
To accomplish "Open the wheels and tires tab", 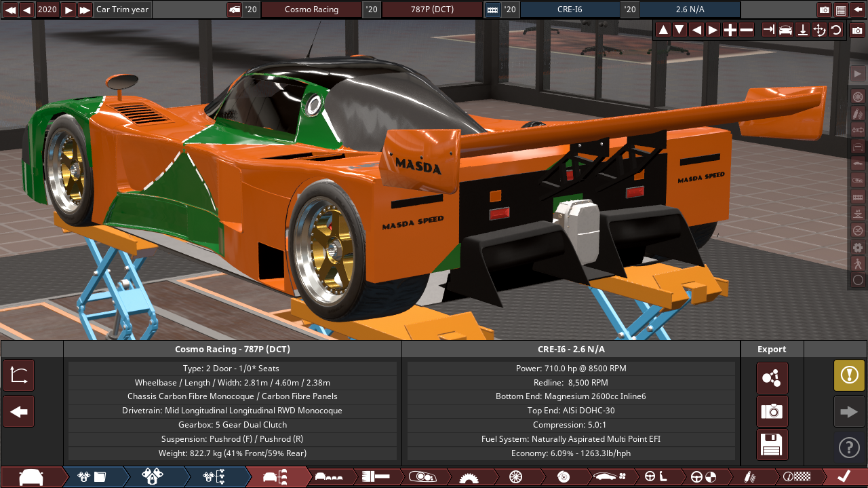I will click(515, 476).
